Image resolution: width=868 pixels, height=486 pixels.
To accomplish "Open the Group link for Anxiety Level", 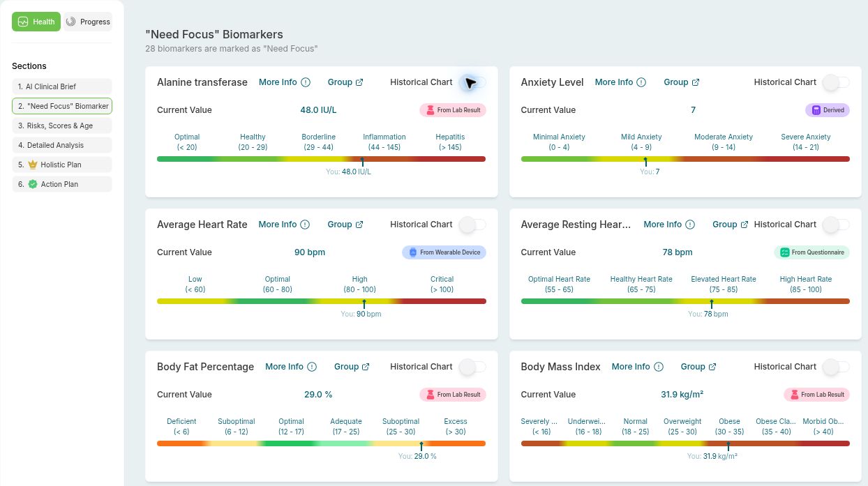I will click(682, 82).
